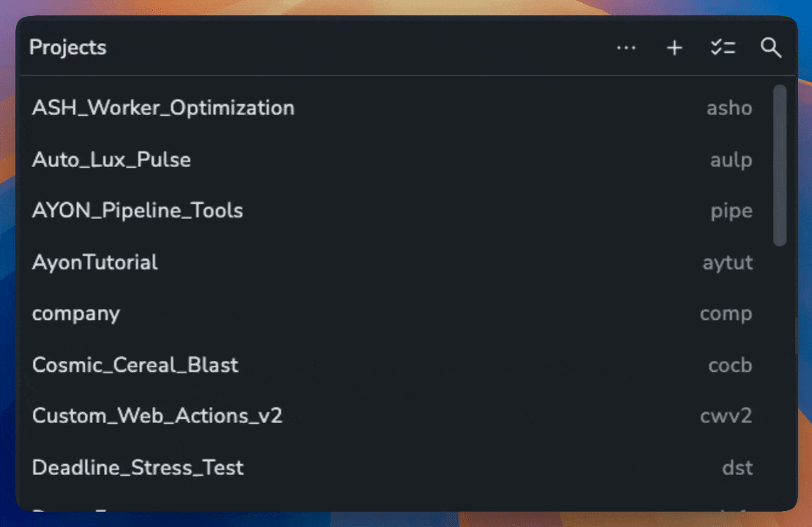812x527 pixels.
Task: Choose AYON_Pipeline_Tools from the list
Action: (138, 211)
